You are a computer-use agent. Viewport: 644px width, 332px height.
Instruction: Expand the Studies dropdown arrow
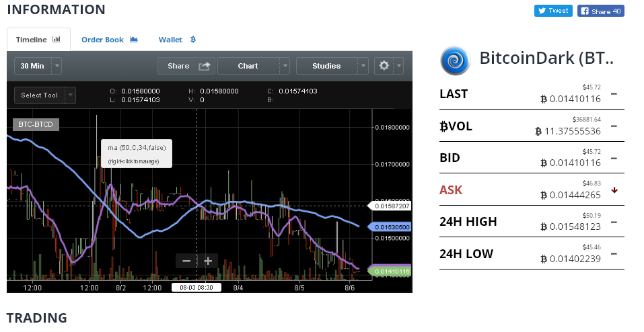click(x=363, y=66)
